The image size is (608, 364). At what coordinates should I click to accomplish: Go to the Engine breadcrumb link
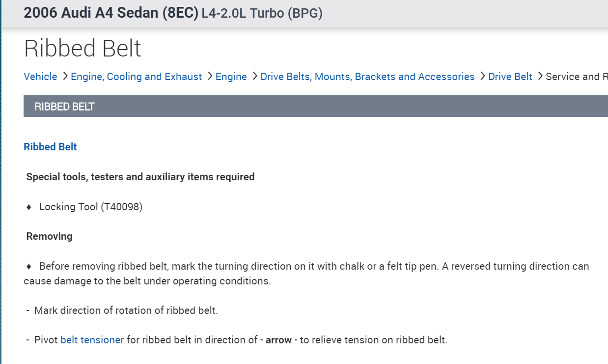(x=231, y=77)
